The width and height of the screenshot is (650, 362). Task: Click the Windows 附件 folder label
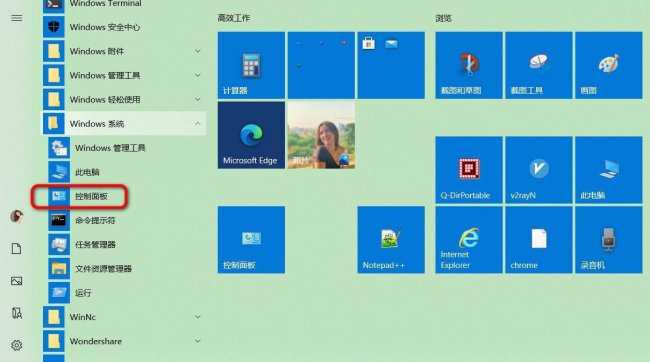point(97,51)
